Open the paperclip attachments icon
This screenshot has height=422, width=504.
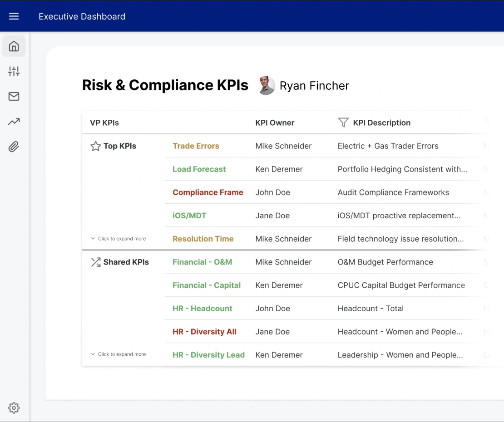pos(14,147)
